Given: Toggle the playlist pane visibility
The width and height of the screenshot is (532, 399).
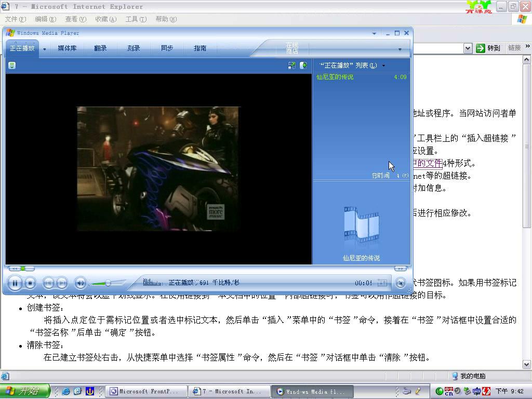Looking at the screenshot, I should pyautogui.click(x=303, y=65).
